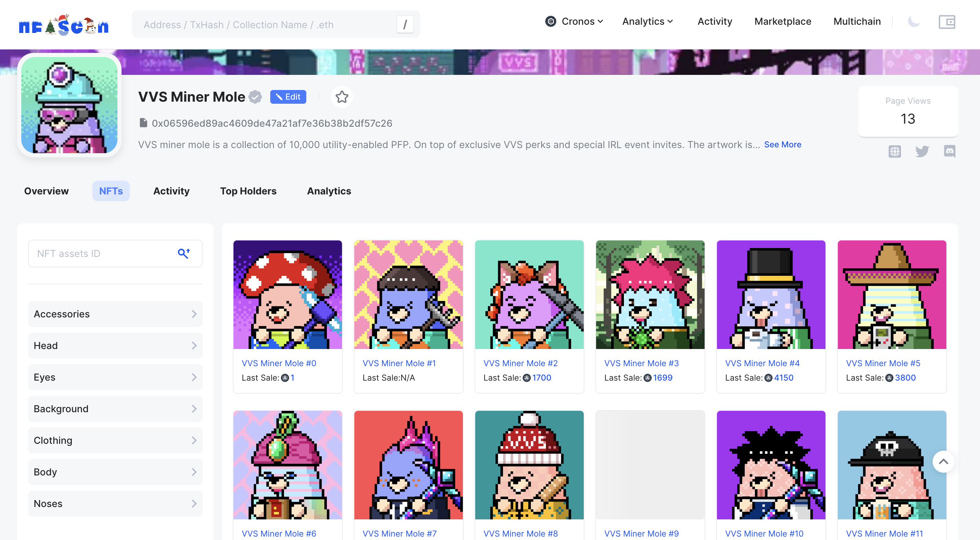Click See More in description
Viewport: 980px width, 540px height.
point(783,145)
